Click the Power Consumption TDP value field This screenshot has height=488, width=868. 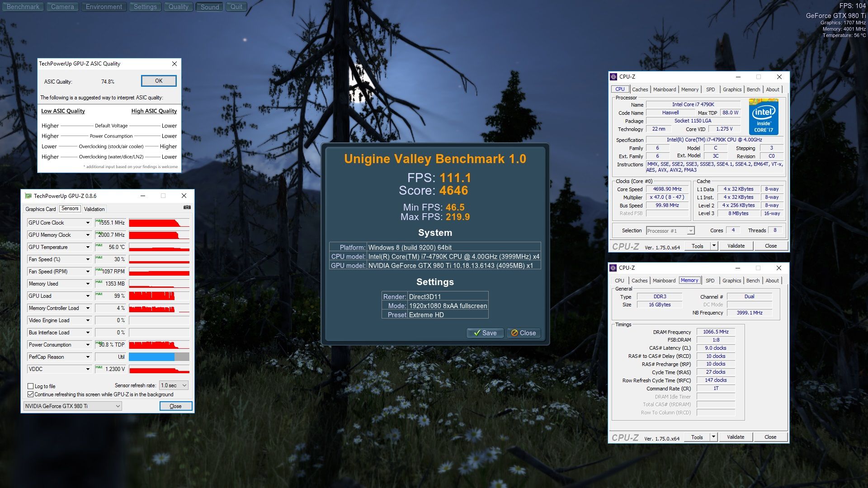tap(110, 345)
